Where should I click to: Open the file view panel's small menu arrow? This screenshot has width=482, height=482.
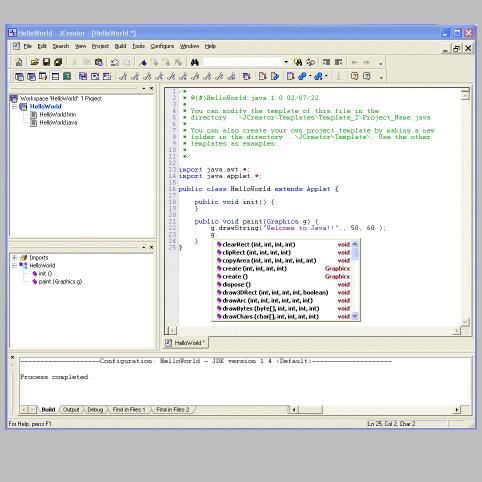(144, 88)
